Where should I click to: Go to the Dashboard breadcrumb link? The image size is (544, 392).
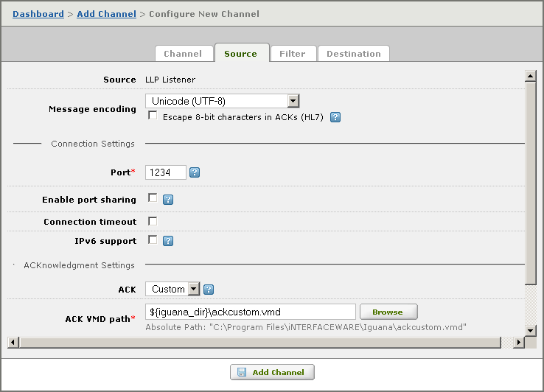point(38,14)
